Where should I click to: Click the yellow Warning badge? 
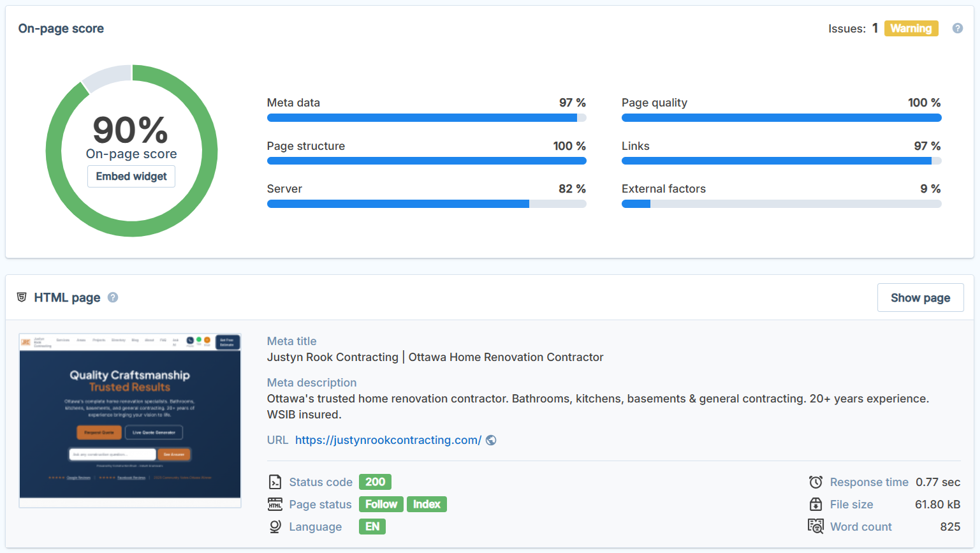pos(911,28)
